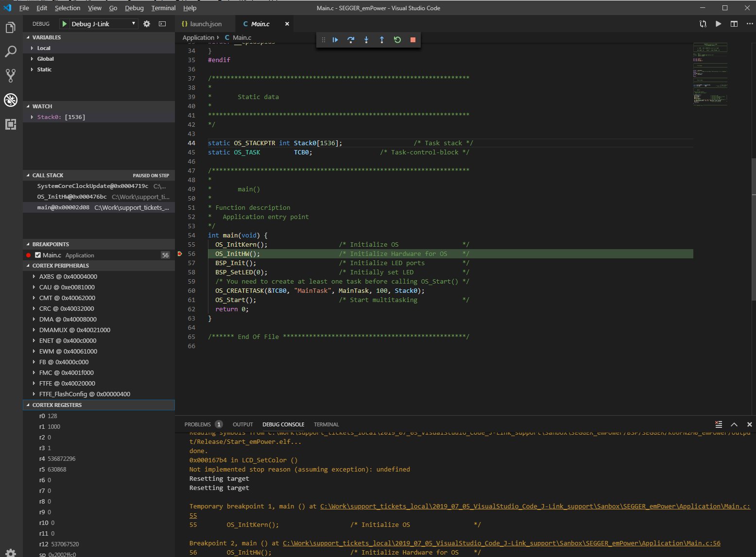Screen dimensions: 756x557
Task: Uncheck the Main.c breakpoint checkbox
Action: click(x=38, y=255)
